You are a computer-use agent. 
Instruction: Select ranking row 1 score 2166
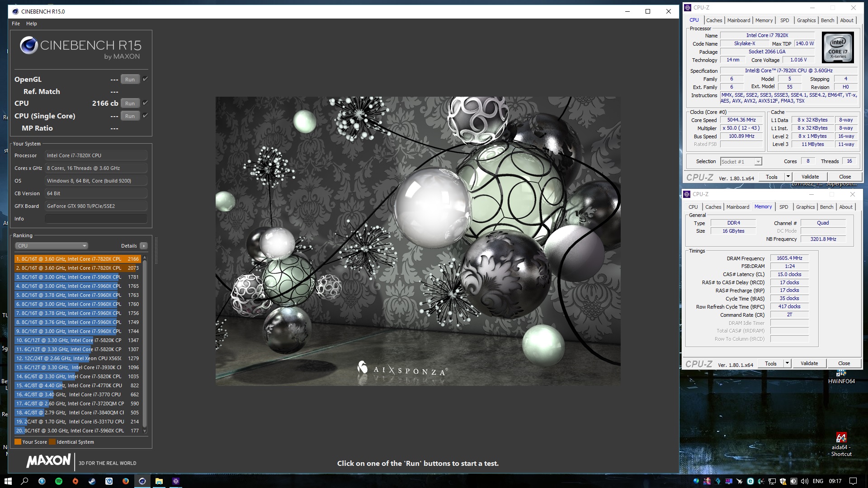click(x=78, y=259)
